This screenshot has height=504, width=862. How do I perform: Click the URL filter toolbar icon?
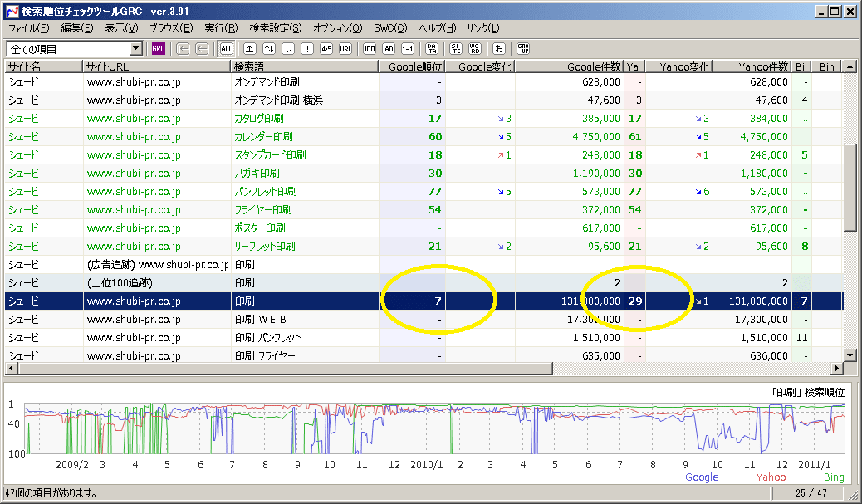(345, 49)
